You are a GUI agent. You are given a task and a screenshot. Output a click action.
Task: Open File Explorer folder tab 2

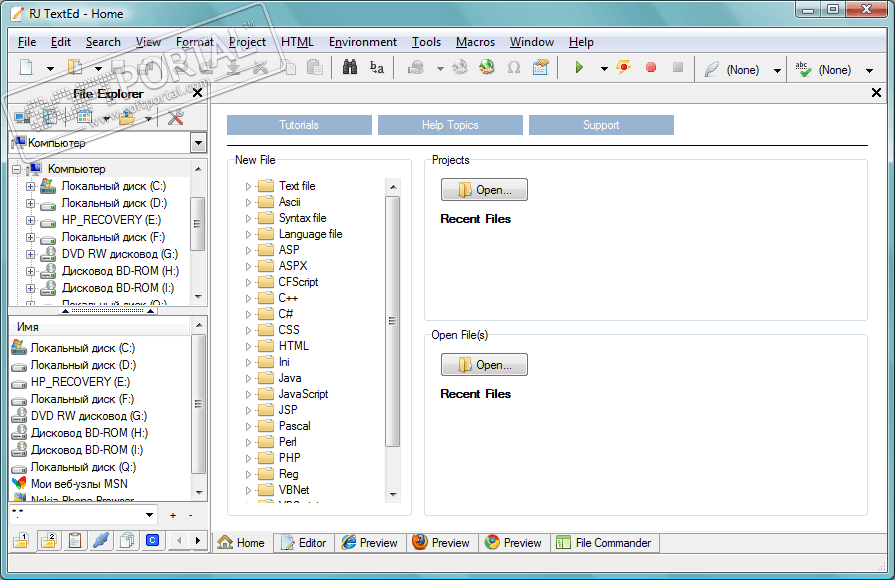49,540
